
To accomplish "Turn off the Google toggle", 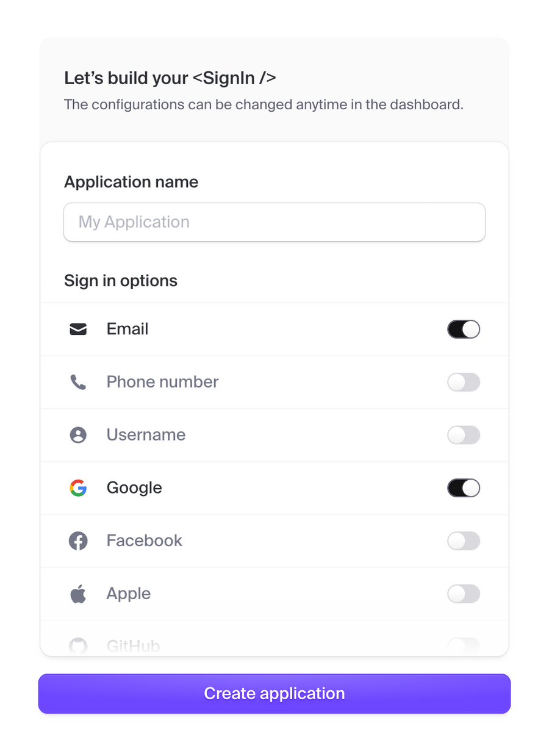I will pos(464,488).
